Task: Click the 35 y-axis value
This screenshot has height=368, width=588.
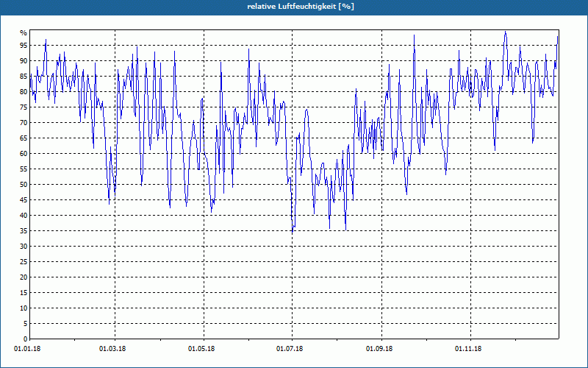Action: pyautogui.click(x=24, y=231)
